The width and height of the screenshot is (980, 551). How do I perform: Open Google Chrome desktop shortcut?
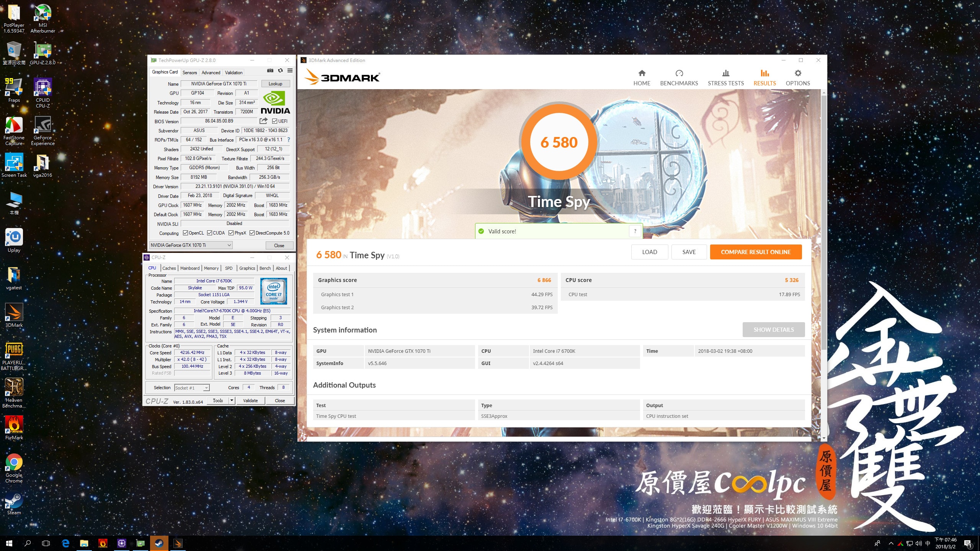point(14,468)
